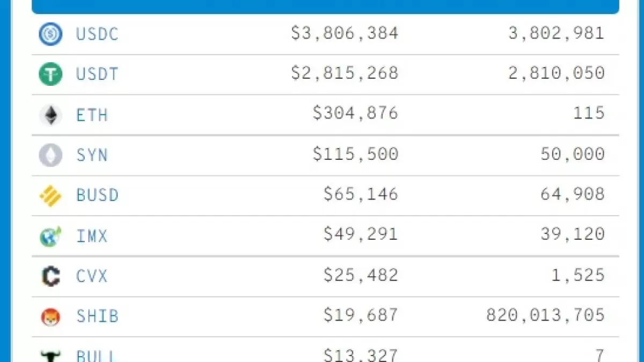Open the USDC token link
The height and width of the screenshot is (362, 644).
[97, 34]
